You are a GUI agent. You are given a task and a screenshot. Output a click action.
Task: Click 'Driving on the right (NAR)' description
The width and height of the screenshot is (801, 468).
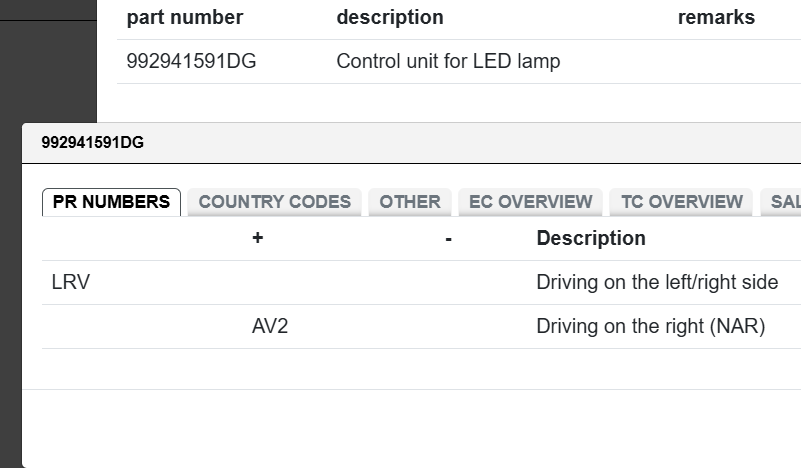pos(650,326)
